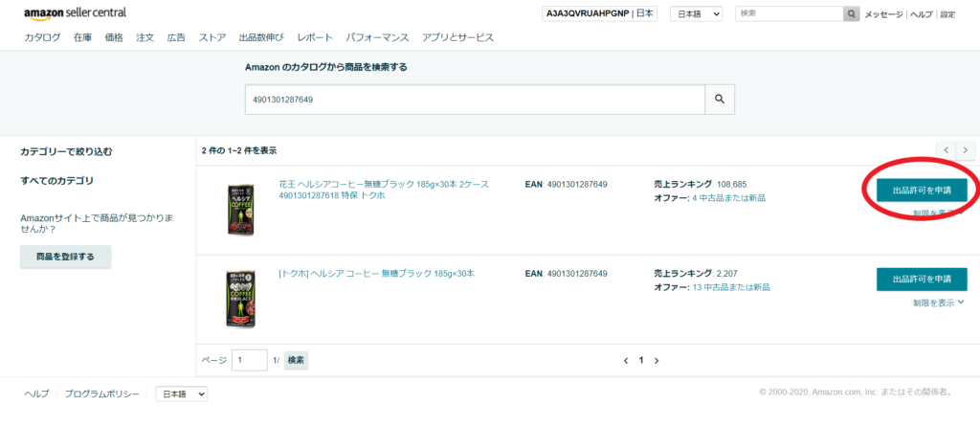Click the catalog search field containing 4901301287649
The image size is (980, 427).
click(x=475, y=100)
